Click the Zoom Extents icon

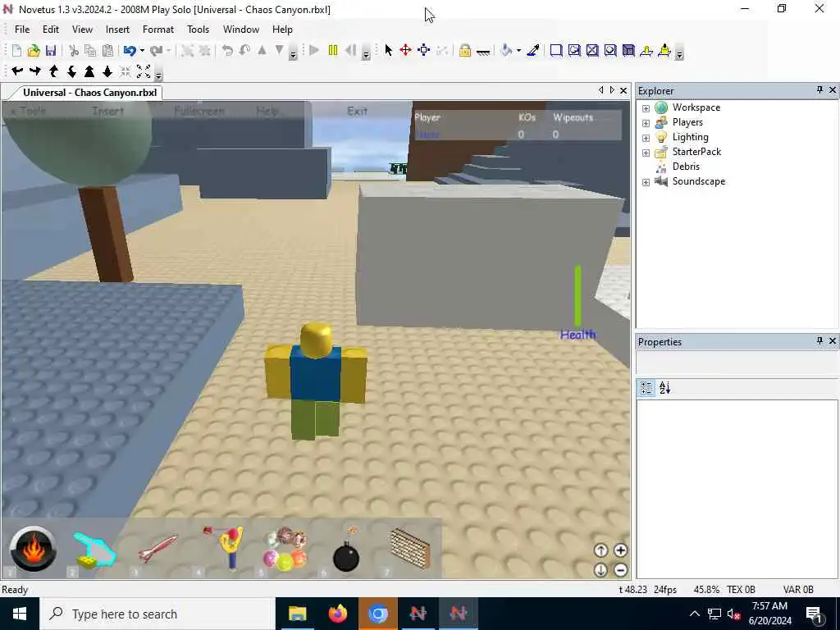144,71
